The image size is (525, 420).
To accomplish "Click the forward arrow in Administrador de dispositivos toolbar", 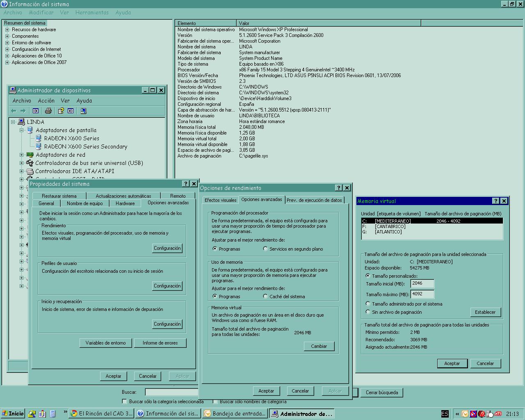I will pos(23,111).
